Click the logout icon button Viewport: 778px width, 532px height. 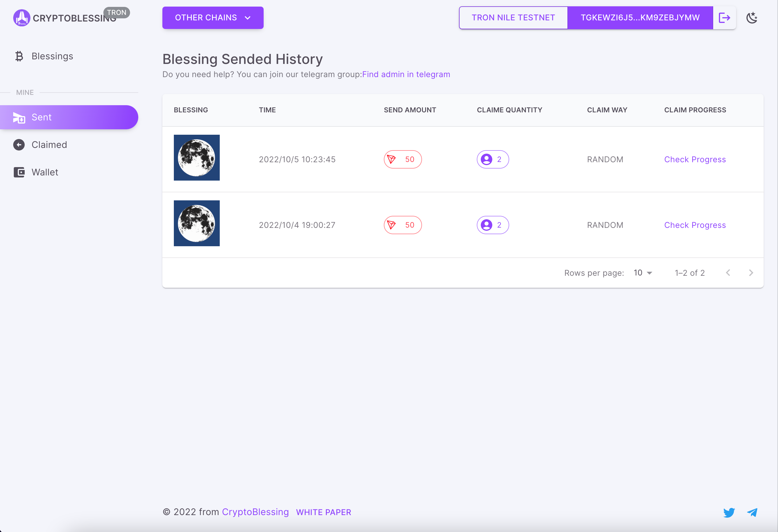[724, 18]
